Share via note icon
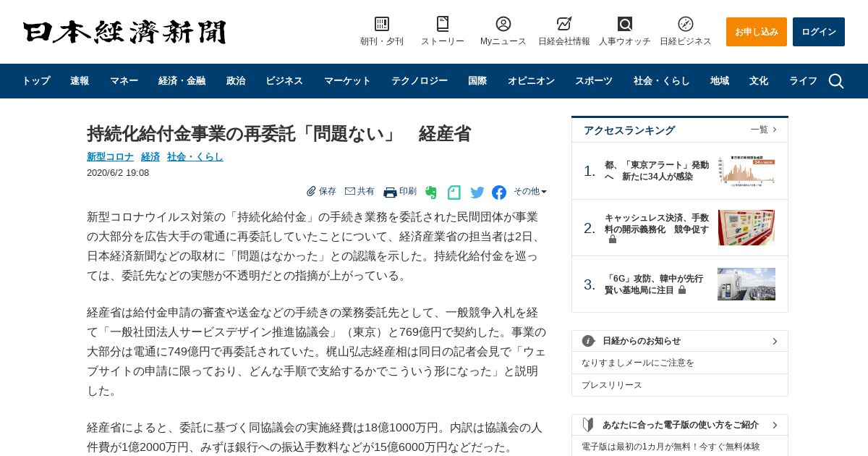 454,193
